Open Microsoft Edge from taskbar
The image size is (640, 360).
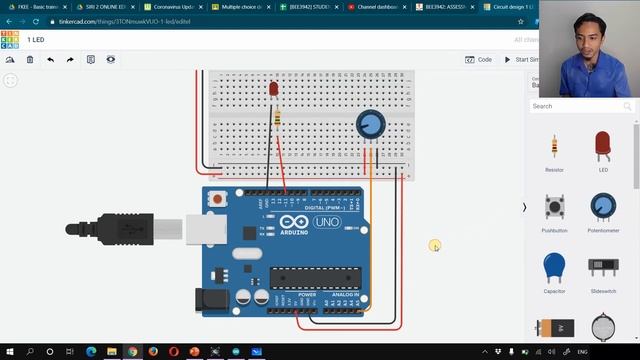point(91,352)
